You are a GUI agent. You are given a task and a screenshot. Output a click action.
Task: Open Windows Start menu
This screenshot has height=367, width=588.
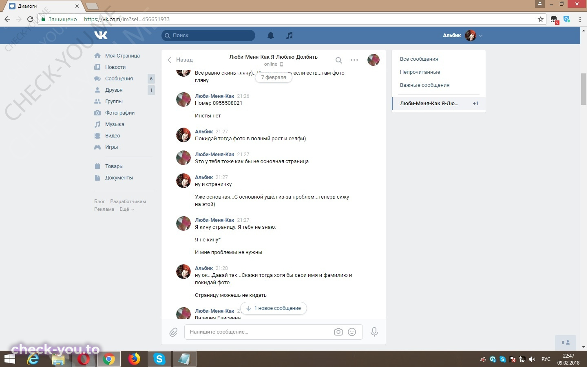tap(10, 359)
